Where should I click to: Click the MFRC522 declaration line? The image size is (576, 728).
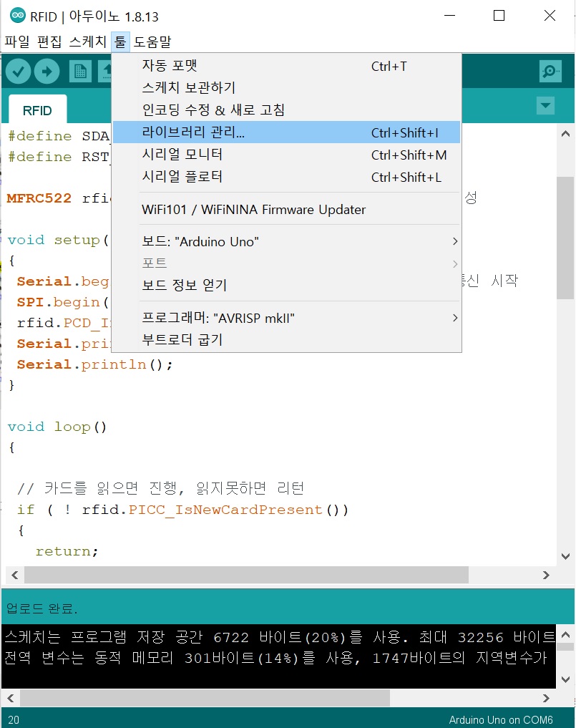[x=59, y=198]
